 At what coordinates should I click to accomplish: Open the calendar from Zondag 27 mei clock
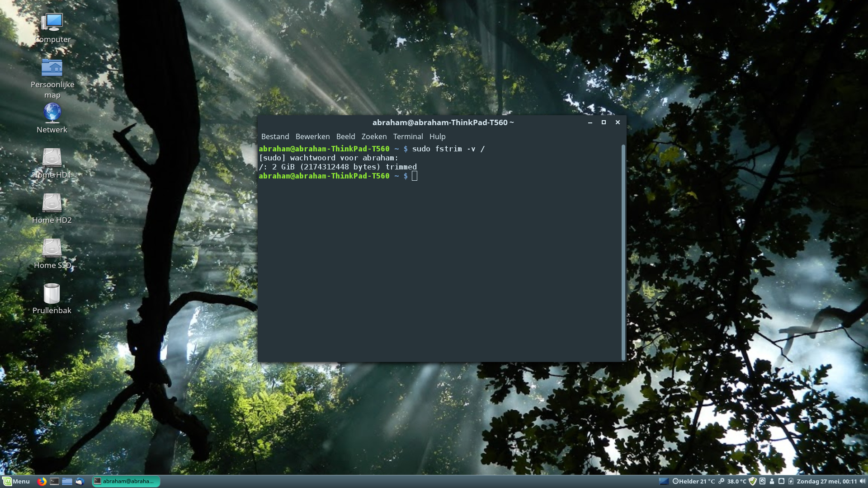coord(826,481)
